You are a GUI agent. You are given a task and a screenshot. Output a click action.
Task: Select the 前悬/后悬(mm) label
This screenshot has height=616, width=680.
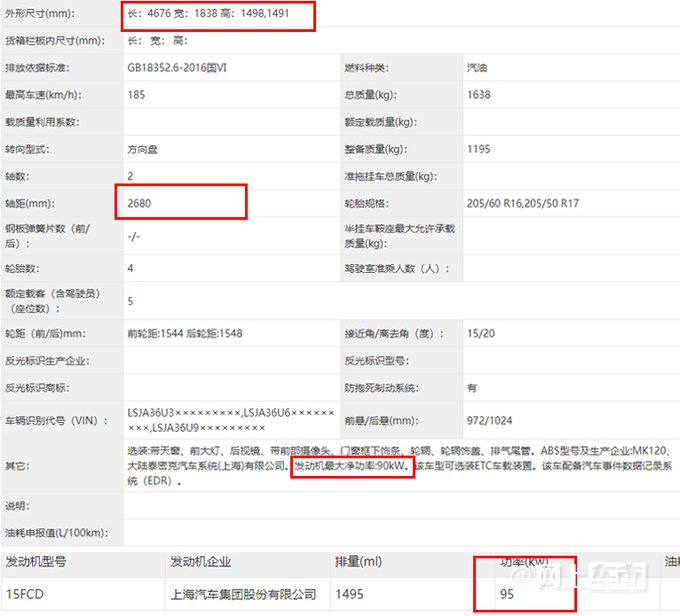pos(381,421)
